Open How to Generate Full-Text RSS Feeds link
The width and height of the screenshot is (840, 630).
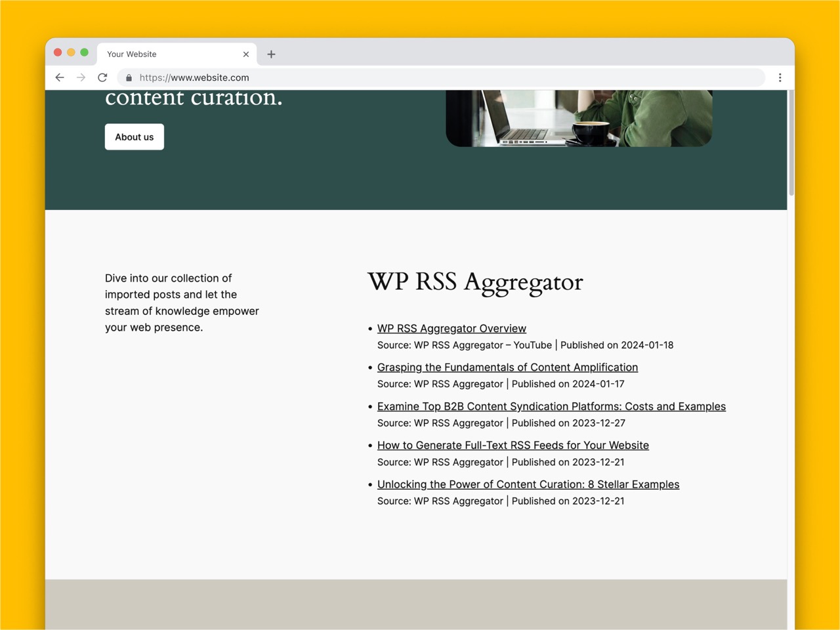pyautogui.click(x=513, y=445)
